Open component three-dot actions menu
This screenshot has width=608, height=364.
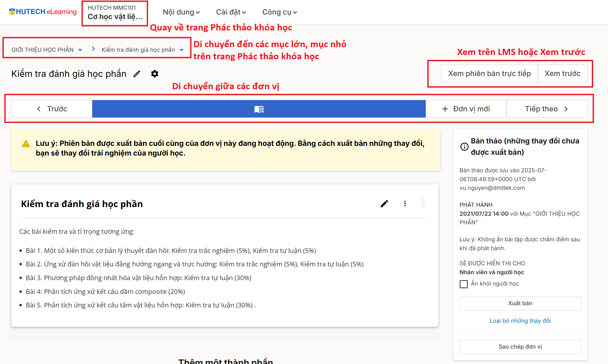[x=405, y=204]
